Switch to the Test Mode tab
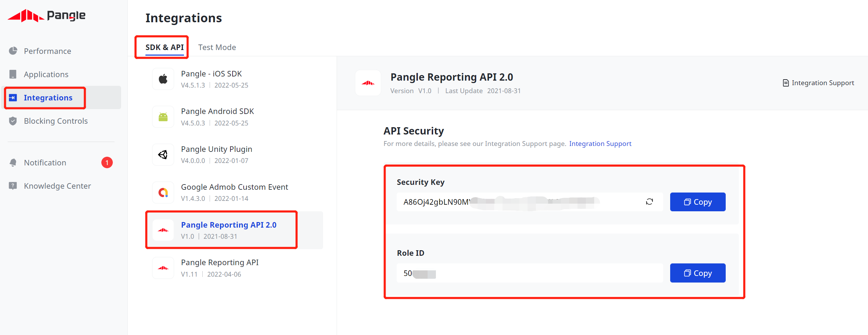The width and height of the screenshot is (868, 335). (x=217, y=47)
